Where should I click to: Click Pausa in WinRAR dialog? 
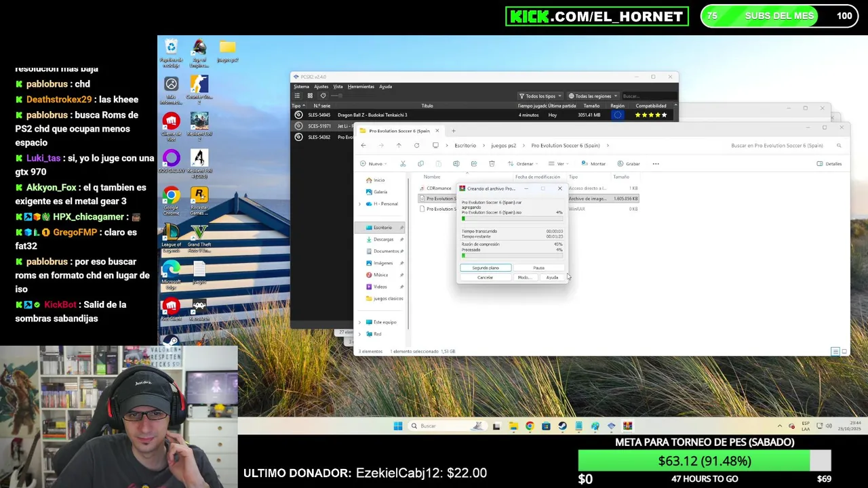tap(538, 268)
